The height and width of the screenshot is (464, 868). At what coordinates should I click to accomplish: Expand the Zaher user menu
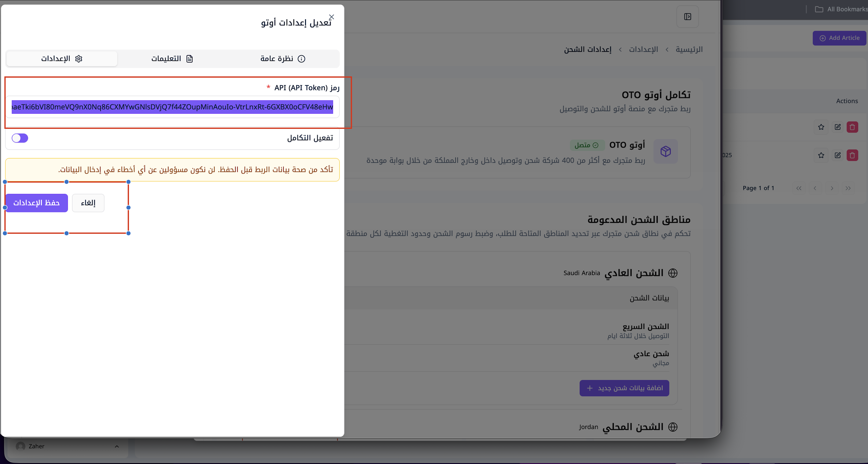click(117, 447)
